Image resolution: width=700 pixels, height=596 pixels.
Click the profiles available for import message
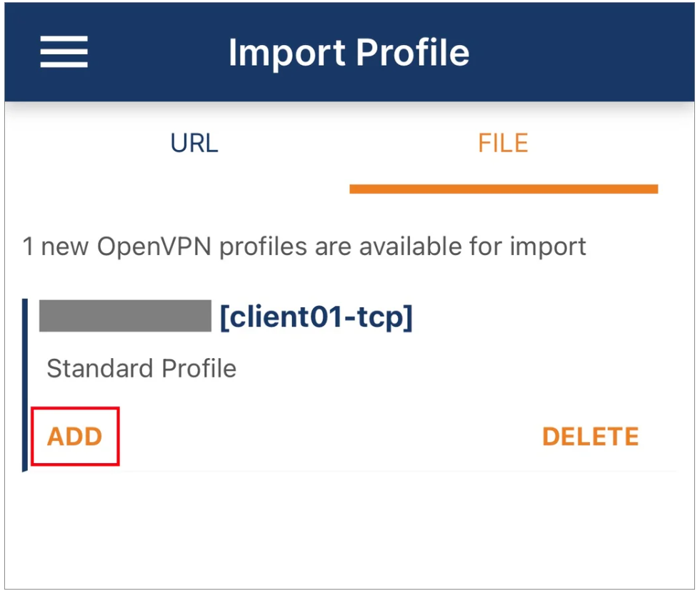[x=304, y=247]
